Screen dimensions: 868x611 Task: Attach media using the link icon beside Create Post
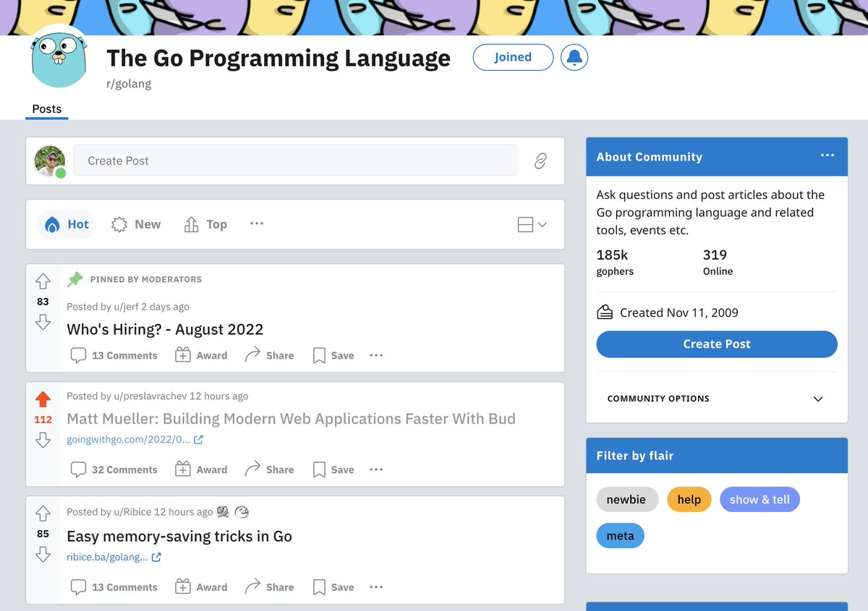pos(540,161)
